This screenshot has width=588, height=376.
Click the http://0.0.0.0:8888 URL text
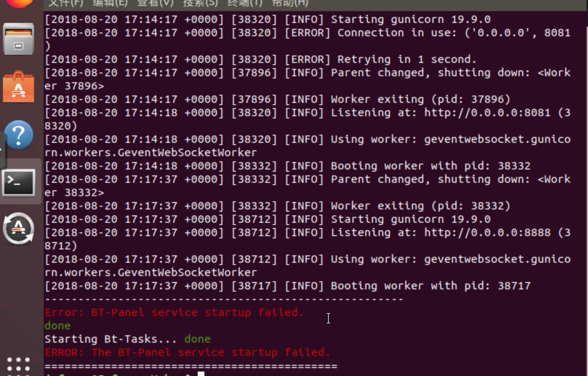click(x=487, y=232)
